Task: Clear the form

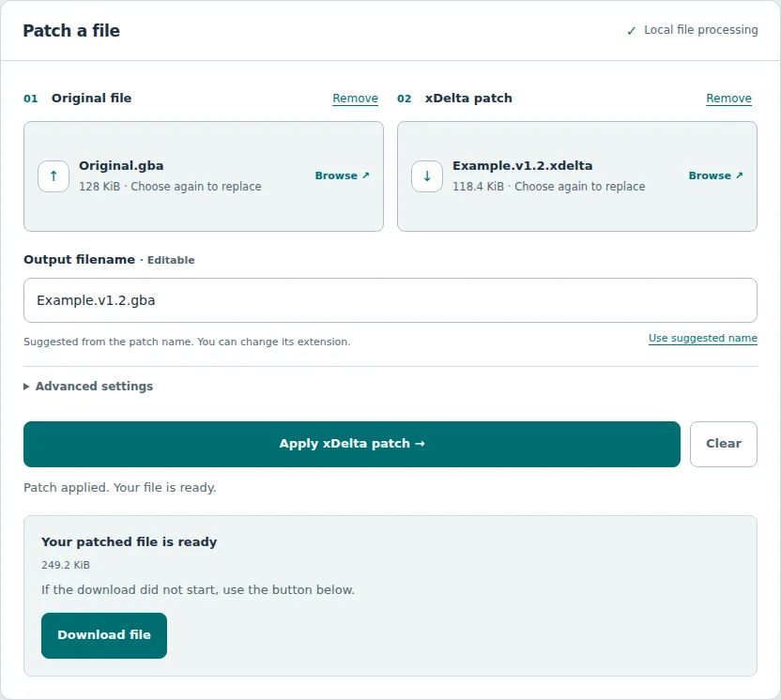Action: click(x=723, y=444)
